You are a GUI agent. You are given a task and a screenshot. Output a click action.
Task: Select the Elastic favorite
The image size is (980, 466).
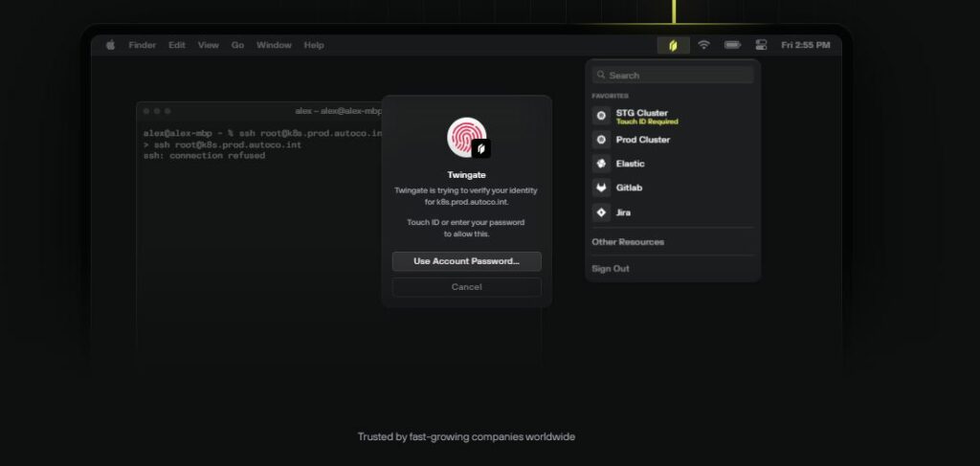pyautogui.click(x=673, y=164)
